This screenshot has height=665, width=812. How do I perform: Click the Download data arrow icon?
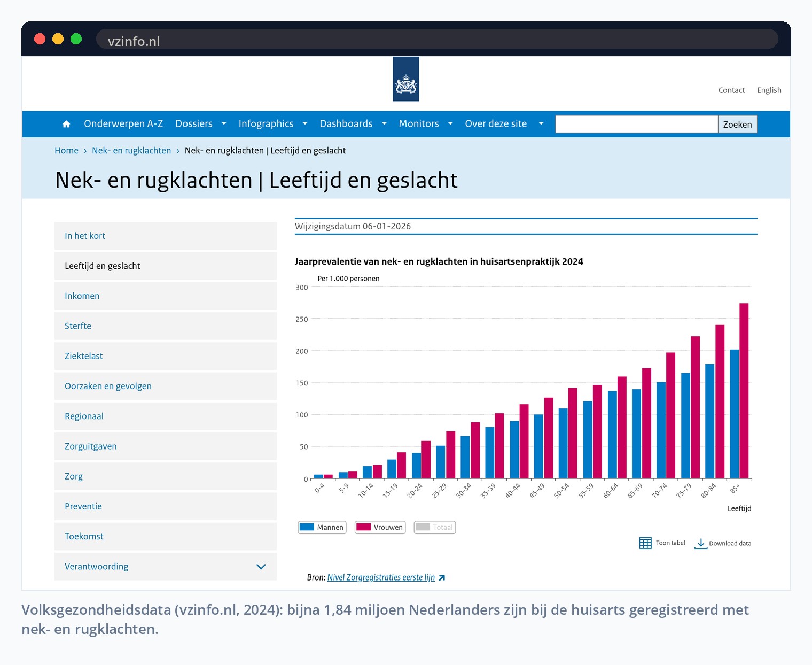click(x=701, y=544)
